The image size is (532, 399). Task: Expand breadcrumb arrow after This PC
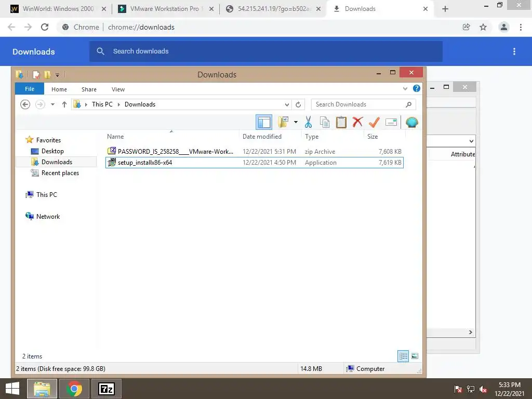[x=119, y=104]
